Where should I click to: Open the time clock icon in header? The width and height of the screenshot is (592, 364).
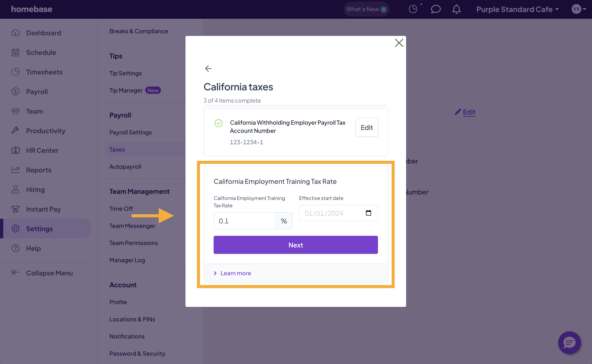(413, 9)
